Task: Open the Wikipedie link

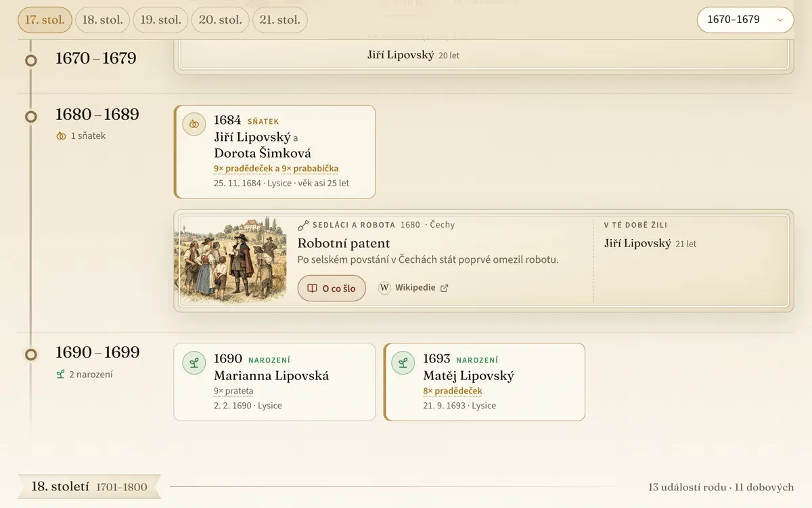Action: 413,288
